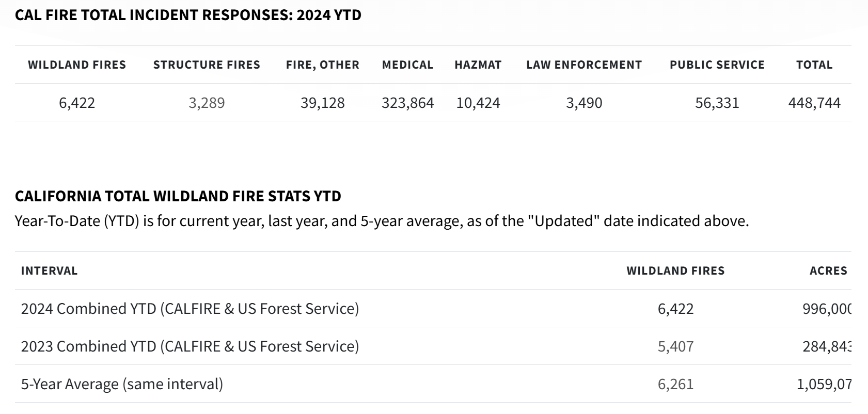
Task: Select the 39,128 other fires value
Action: pos(323,103)
